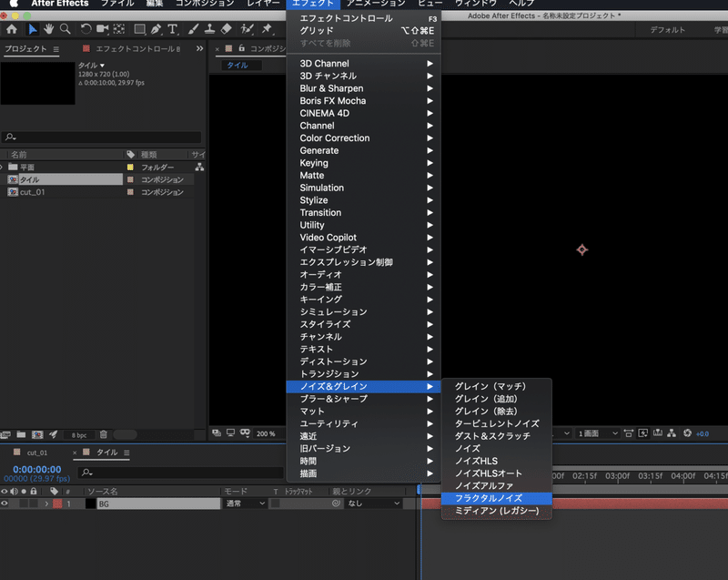
Task: Choose エフェクトコントロール menu entry
Action: coord(363,18)
